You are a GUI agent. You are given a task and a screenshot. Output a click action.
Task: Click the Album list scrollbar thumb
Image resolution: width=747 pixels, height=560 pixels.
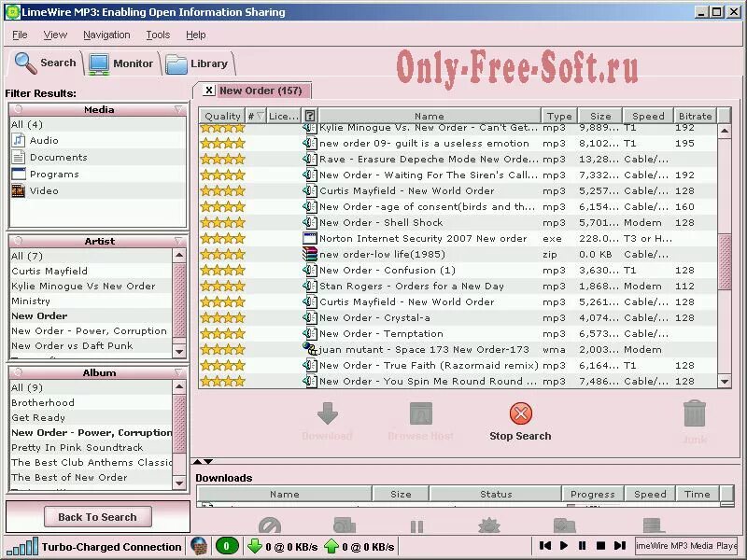[179, 424]
